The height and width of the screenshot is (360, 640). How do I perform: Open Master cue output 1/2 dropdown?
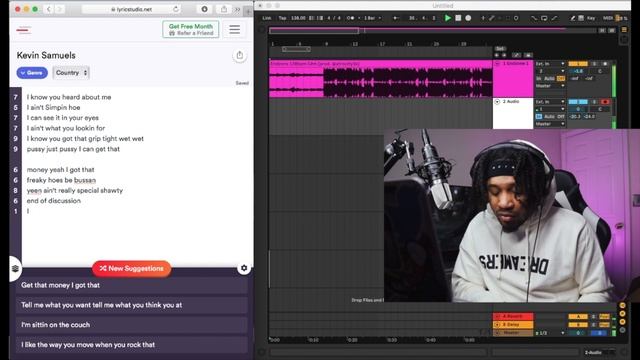pyautogui.click(x=550, y=333)
